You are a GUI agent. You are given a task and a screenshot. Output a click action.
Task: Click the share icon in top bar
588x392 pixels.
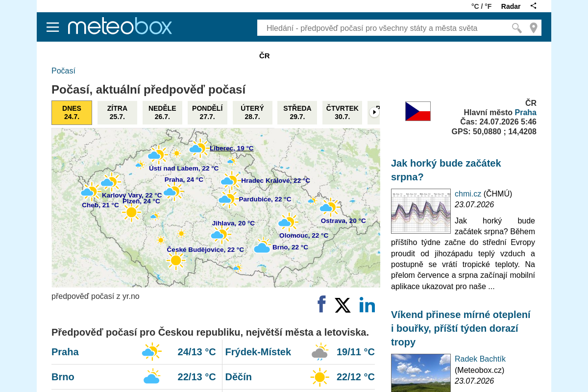pos(534,6)
